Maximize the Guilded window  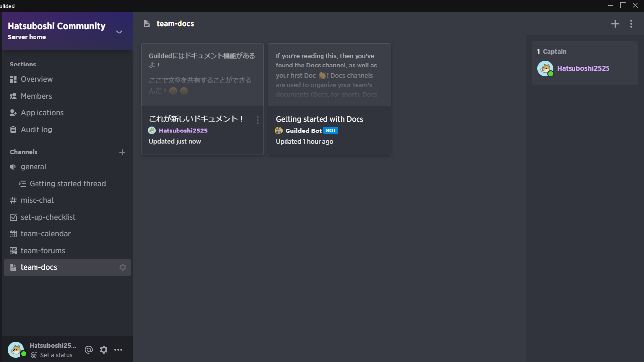click(x=623, y=5)
